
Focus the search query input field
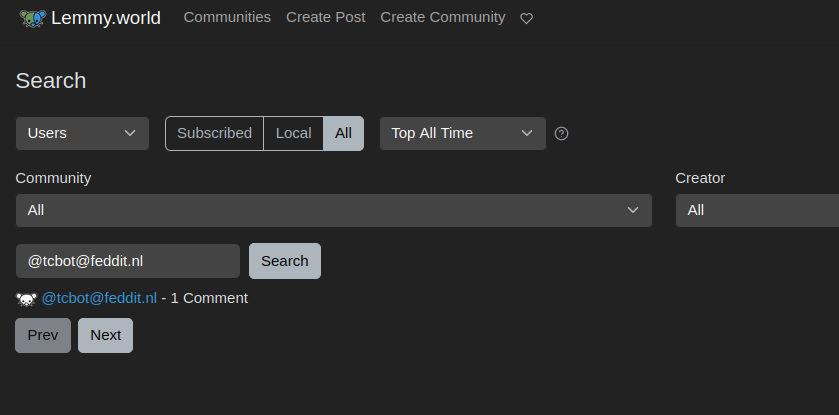[x=128, y=261]
